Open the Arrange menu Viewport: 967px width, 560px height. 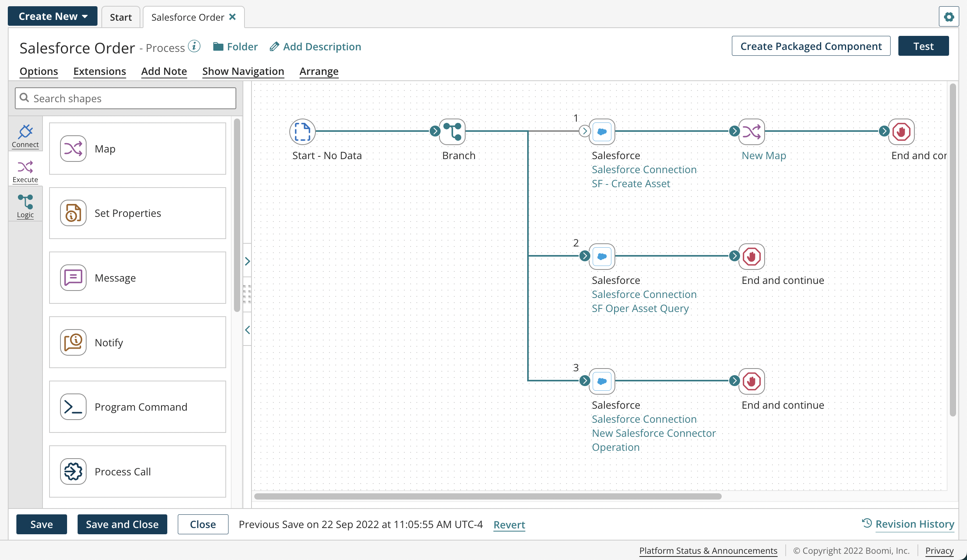[x=319, y=71]
